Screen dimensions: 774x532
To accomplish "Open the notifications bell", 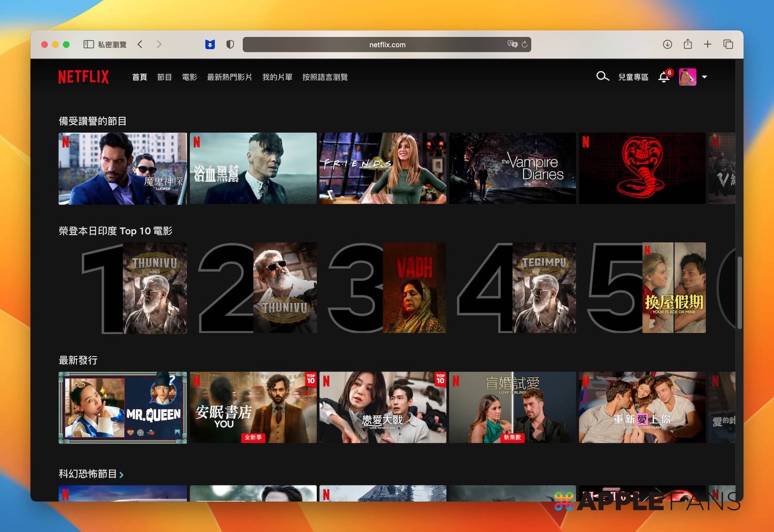I will [x=664, y=77].
